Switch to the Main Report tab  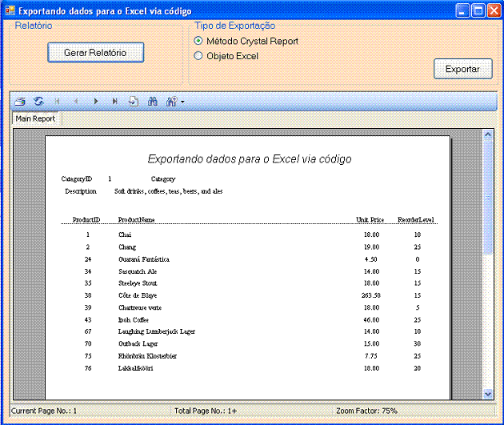[35, 118]
